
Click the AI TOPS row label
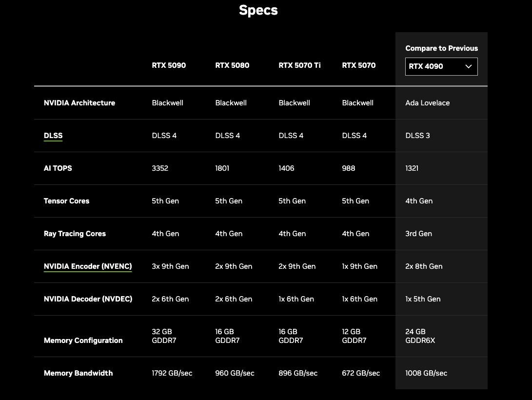[x=58, y=168]
